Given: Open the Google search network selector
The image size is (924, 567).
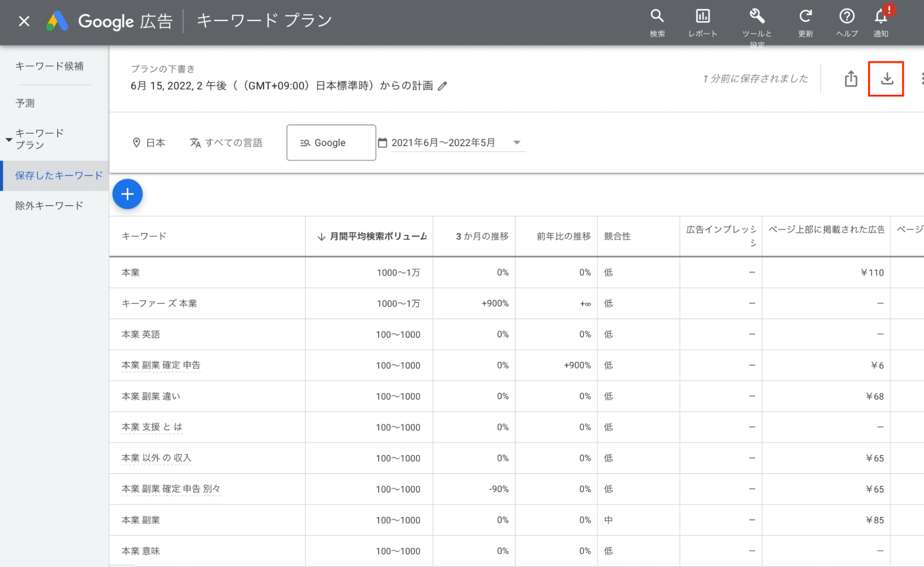Looking at the screenshot, I should [x=331, y=143].
